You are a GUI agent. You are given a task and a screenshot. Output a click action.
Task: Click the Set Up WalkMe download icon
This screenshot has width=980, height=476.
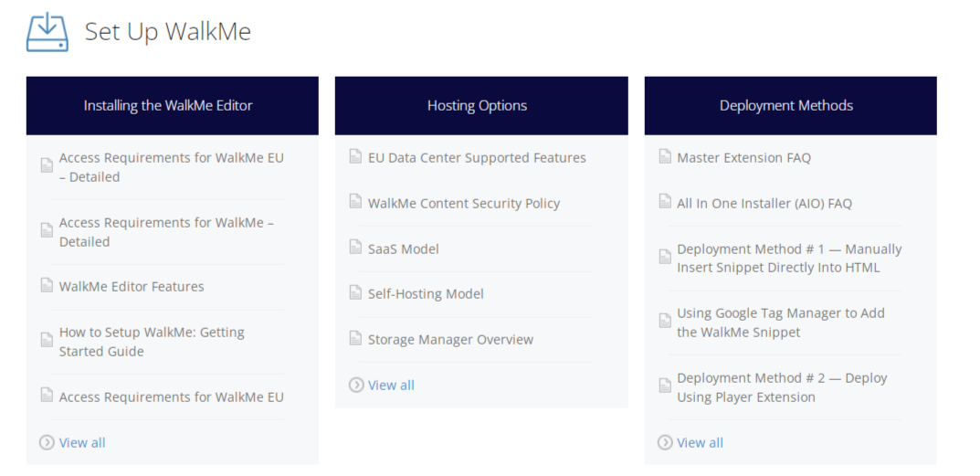point(47,32)
